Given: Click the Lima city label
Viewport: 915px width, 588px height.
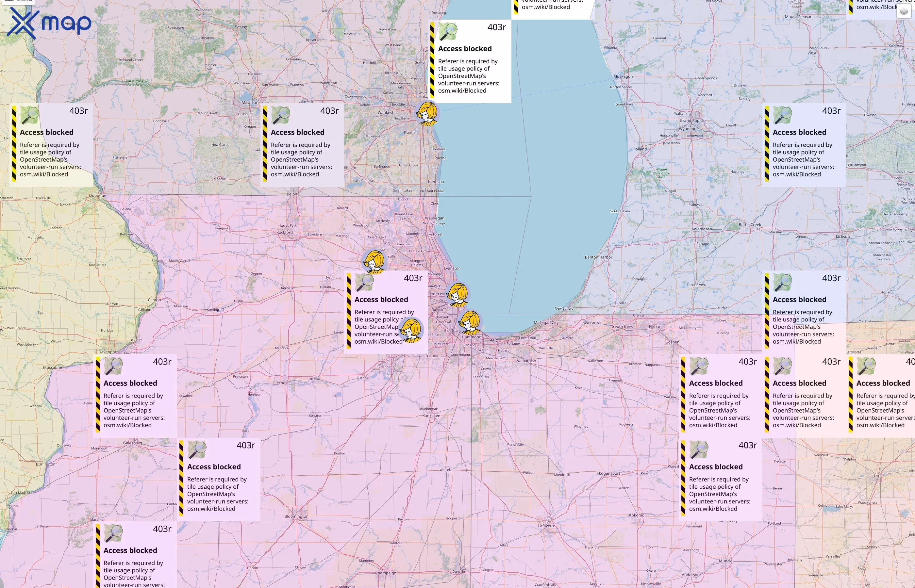Looking at the screenshot, I should point(878,475).
